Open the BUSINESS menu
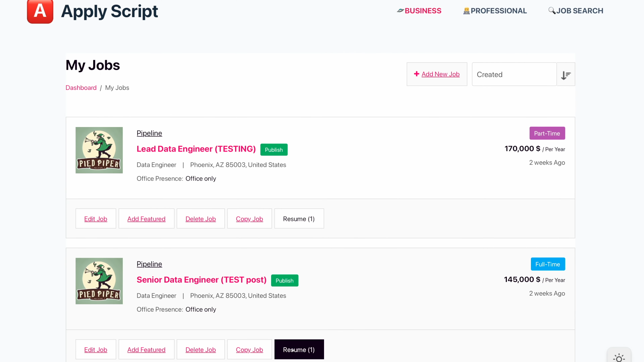Viewport: 644px width, 362px height. [419, 11]
